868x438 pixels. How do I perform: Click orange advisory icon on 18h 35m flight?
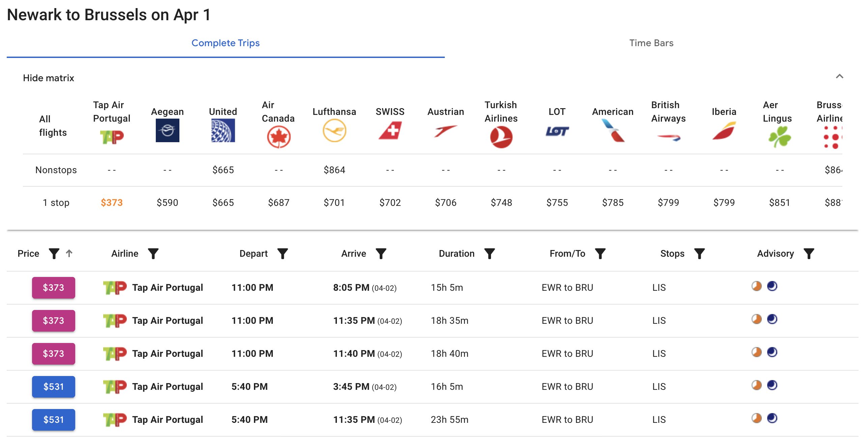tap(757, 319)
